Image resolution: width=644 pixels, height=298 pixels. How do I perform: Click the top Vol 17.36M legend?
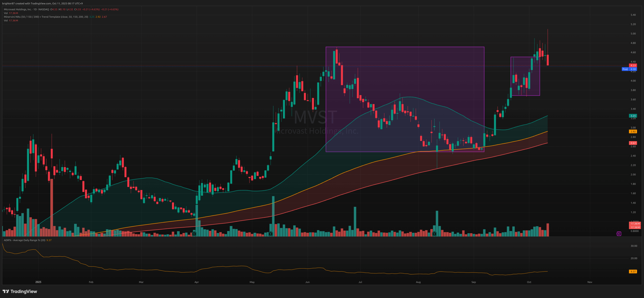pyautogui.click(x=11, y=13)
